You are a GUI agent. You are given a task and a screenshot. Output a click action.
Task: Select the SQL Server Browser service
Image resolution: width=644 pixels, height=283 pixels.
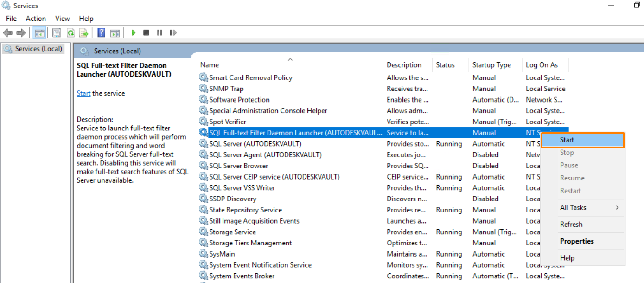(x=239, y=166)
